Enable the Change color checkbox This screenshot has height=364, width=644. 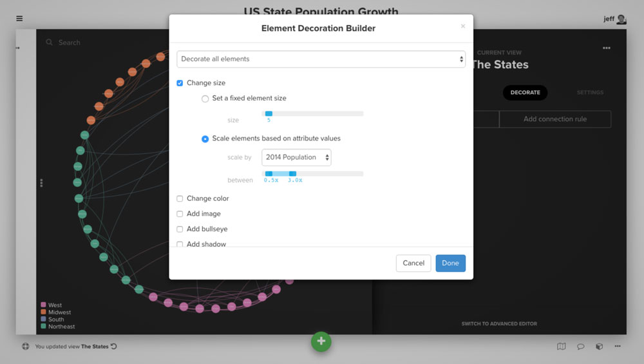[180, 198]
